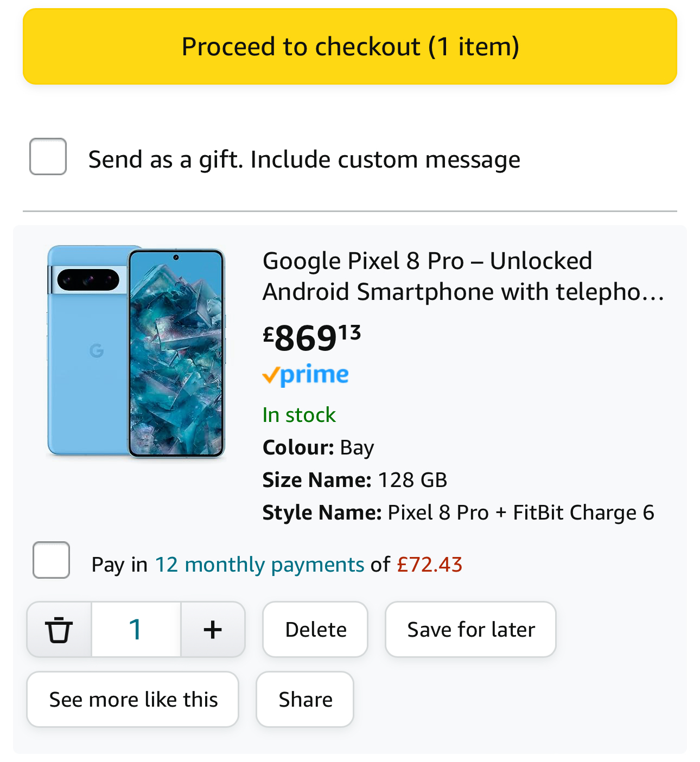
Task: Click the In stock status text
Action: pyautogui.click(x=299, y=415)
